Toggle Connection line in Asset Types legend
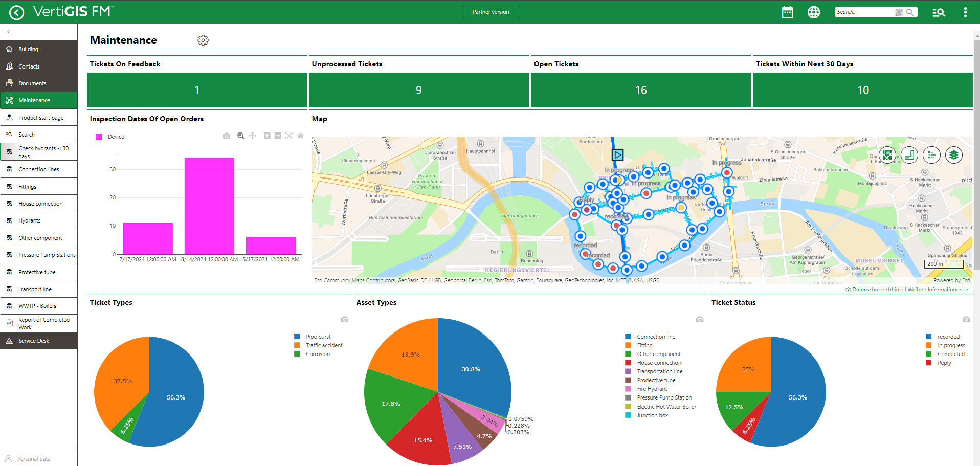 650,337
